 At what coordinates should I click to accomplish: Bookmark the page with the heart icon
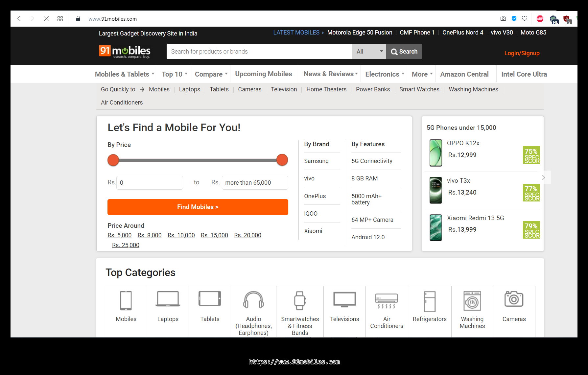coord(525,19)
